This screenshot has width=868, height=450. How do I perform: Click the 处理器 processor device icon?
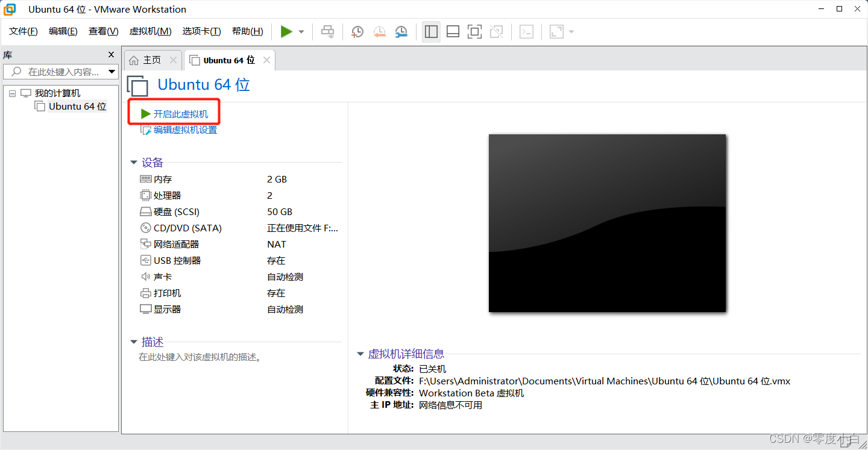145,195
